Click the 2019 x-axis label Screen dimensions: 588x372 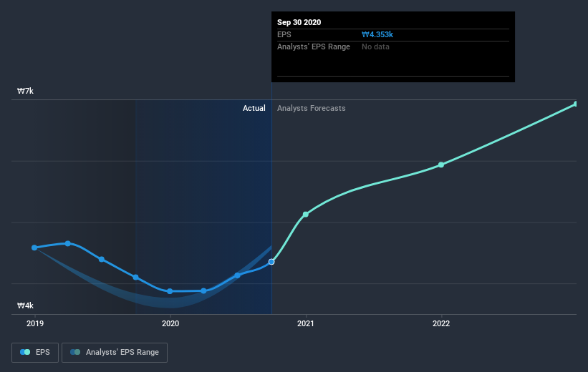[35, 323]
